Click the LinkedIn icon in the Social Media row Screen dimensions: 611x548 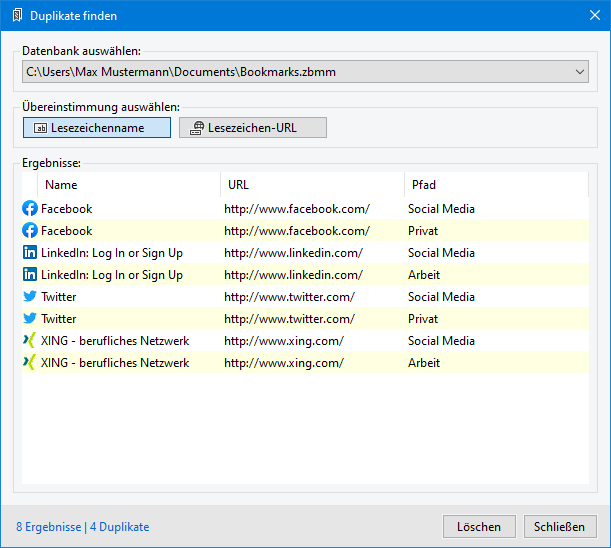(30, 253)
